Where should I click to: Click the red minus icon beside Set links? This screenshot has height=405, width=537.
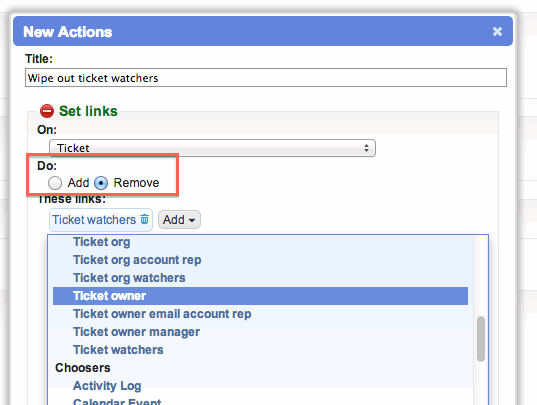point(47,111)
